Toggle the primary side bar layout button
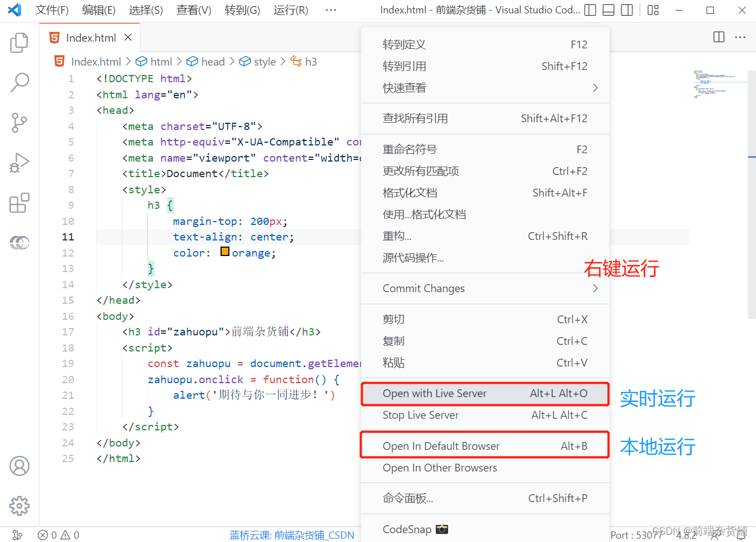 [590, 10]
